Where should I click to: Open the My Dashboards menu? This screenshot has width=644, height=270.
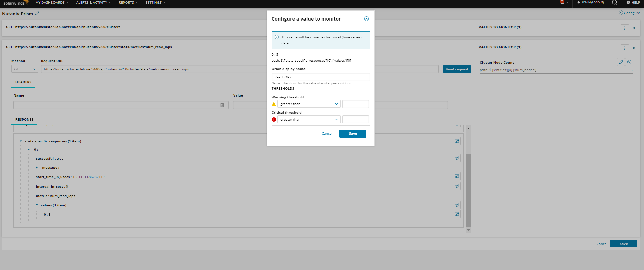52,3
